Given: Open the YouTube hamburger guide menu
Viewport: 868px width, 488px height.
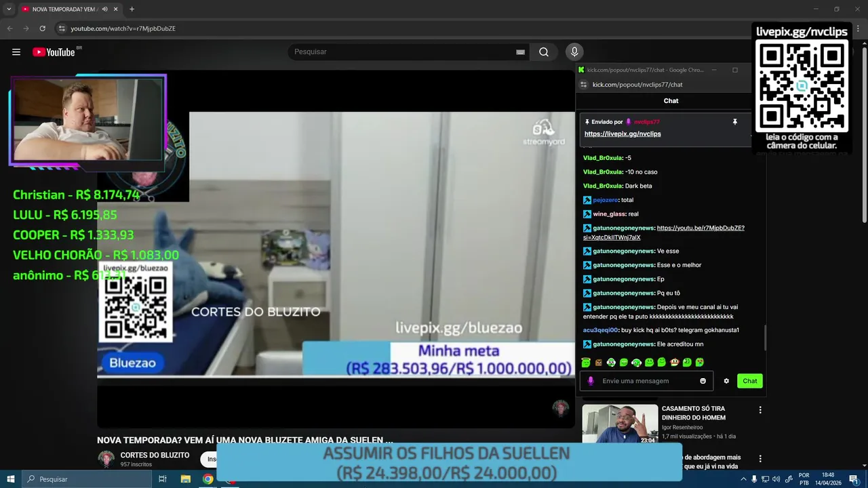Looking at the screenshot, I should coord(16,52).
